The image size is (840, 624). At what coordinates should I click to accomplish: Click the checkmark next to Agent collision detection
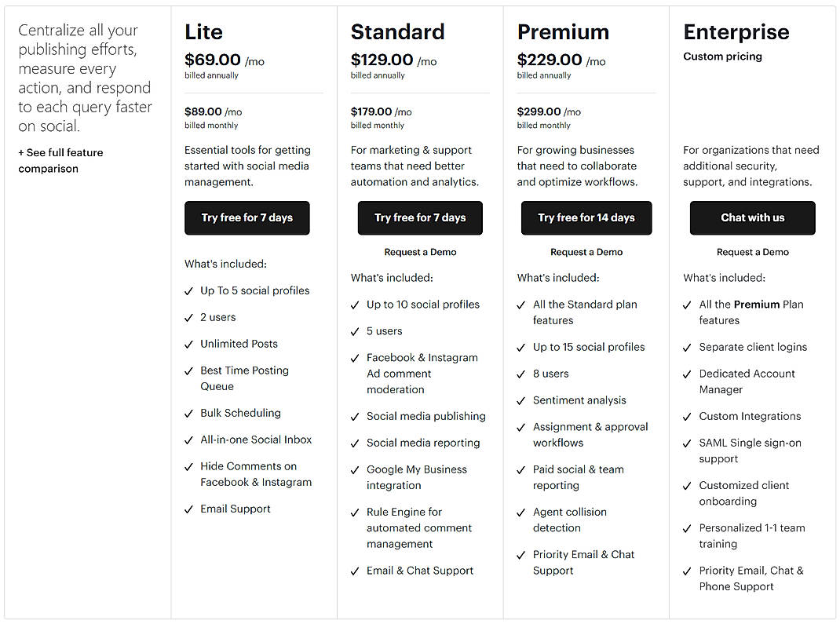[x=520, y=512]
